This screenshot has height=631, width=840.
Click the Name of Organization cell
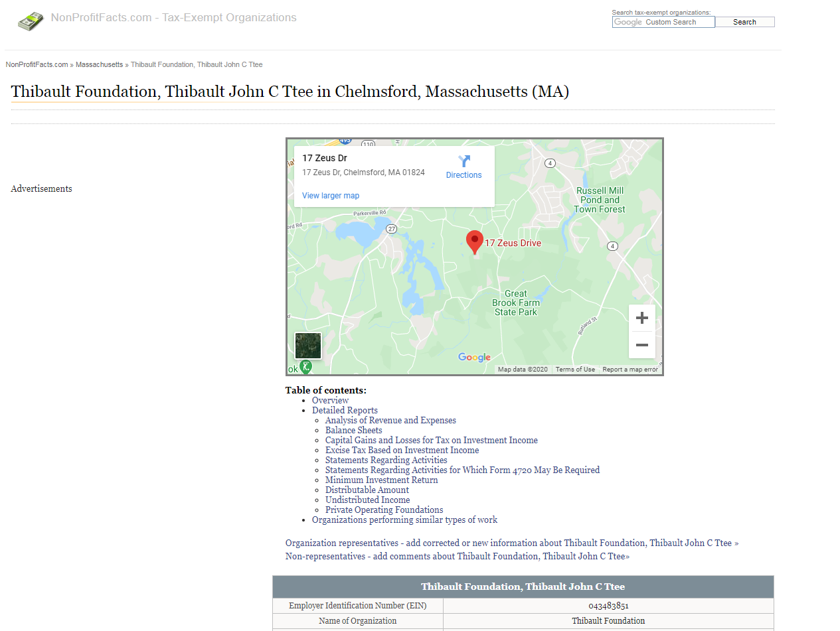coord(358,621)
